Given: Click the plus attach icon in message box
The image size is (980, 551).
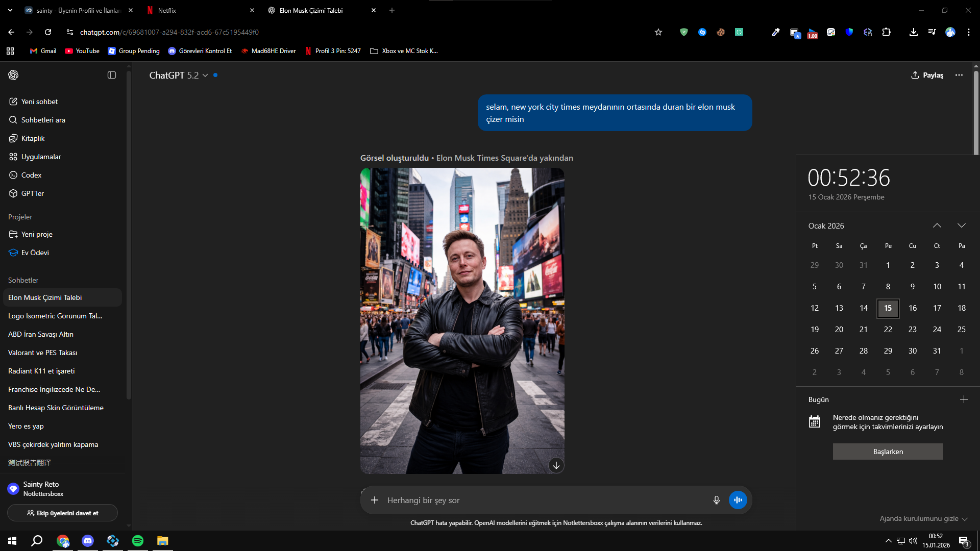Looking at the screenshot, I should click(375, 500).
